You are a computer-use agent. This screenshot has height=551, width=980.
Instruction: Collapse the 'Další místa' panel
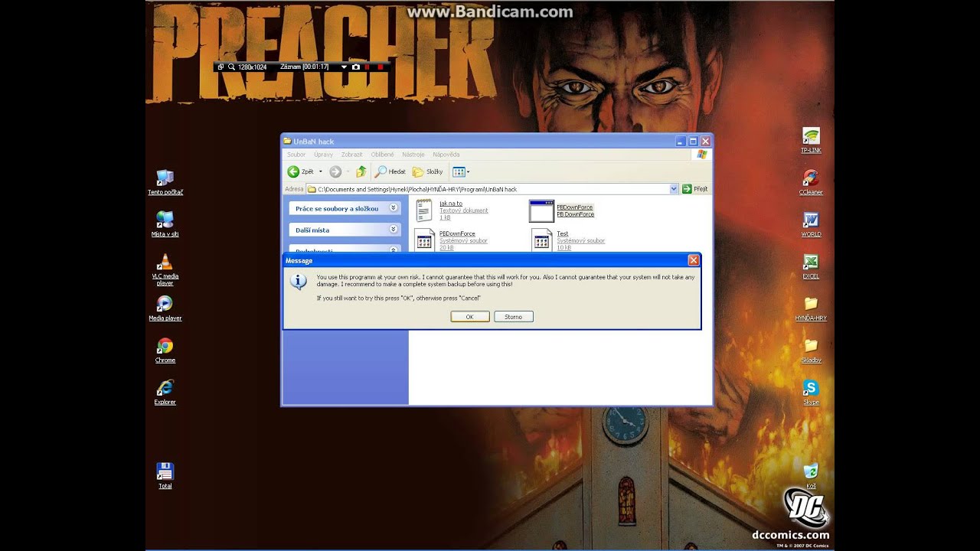393,230
